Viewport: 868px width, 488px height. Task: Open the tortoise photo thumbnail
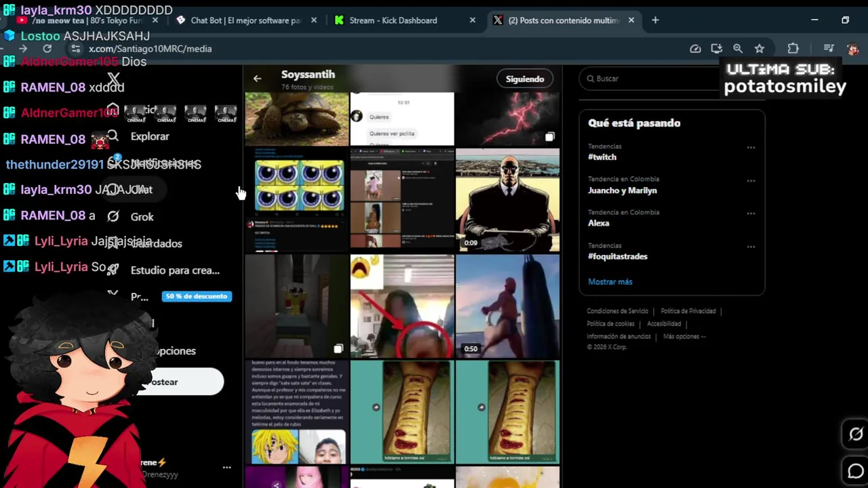click(296, 119)
